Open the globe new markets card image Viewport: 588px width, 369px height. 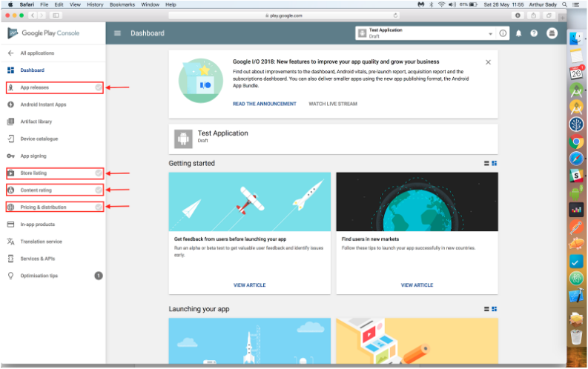point(417,202)
